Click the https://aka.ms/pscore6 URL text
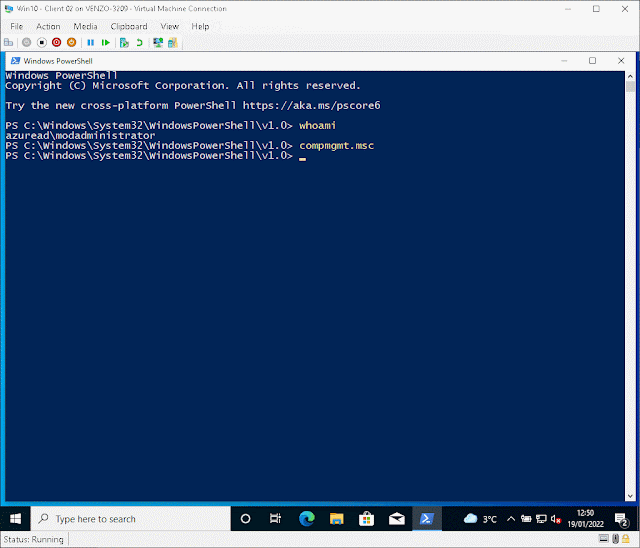The height and width of the screenshot is (548, 640). tap(311, 106)
